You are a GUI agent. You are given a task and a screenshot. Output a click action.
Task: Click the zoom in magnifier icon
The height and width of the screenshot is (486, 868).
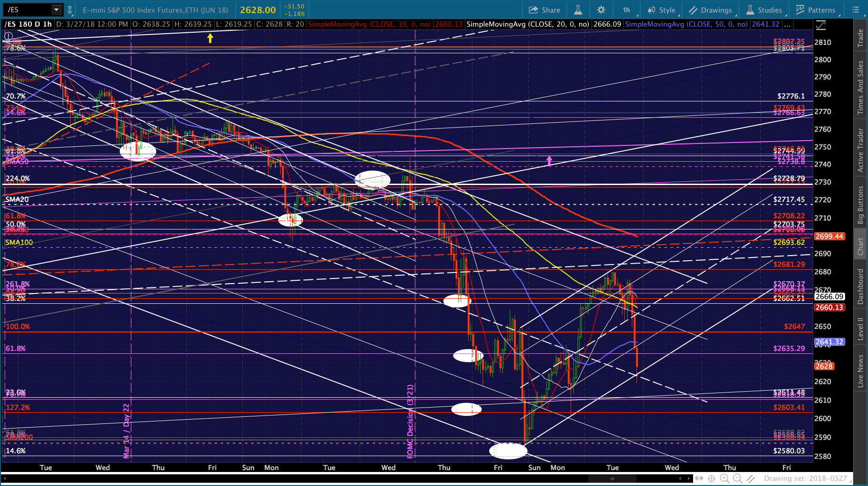724,479
